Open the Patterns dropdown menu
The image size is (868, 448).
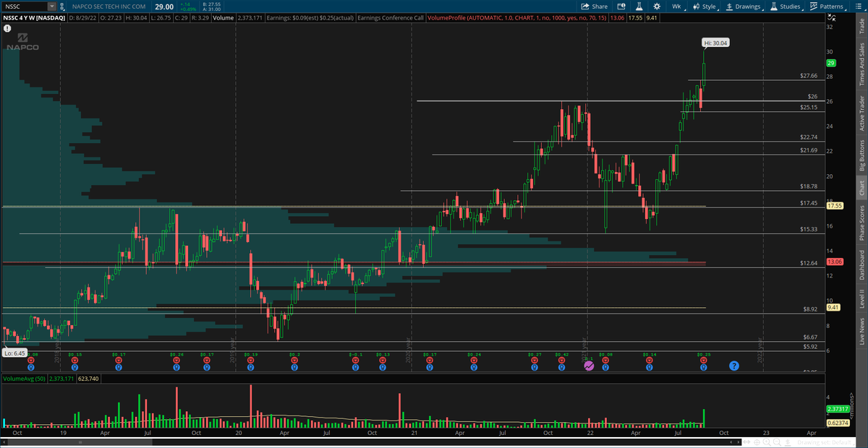tap(827, 6)
